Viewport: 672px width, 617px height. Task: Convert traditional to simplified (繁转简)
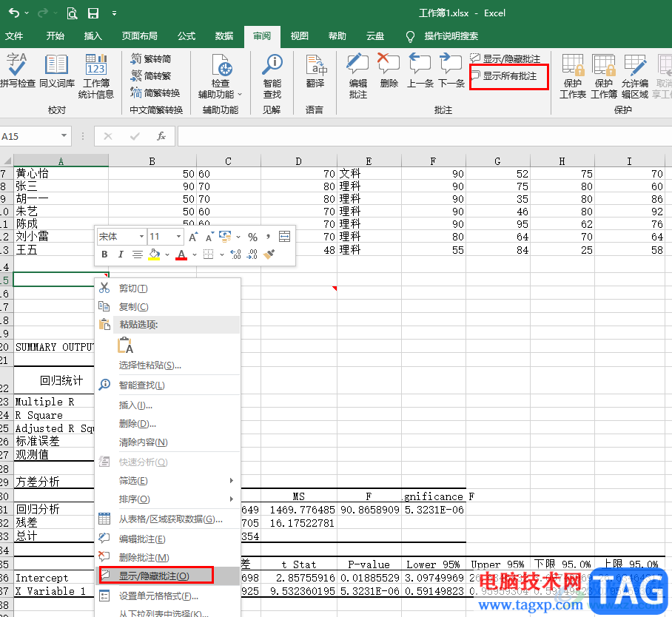151,58
